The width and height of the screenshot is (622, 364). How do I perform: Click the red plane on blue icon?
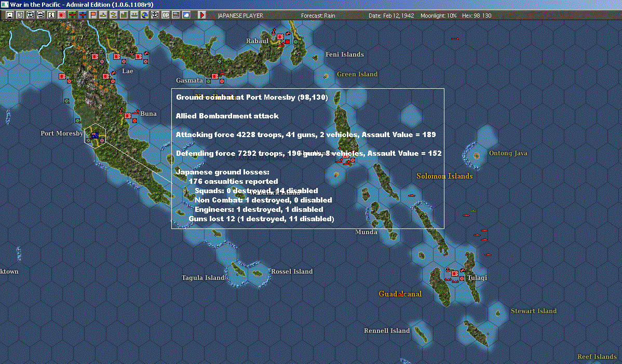pyautogui.click(x=83, y=15)
